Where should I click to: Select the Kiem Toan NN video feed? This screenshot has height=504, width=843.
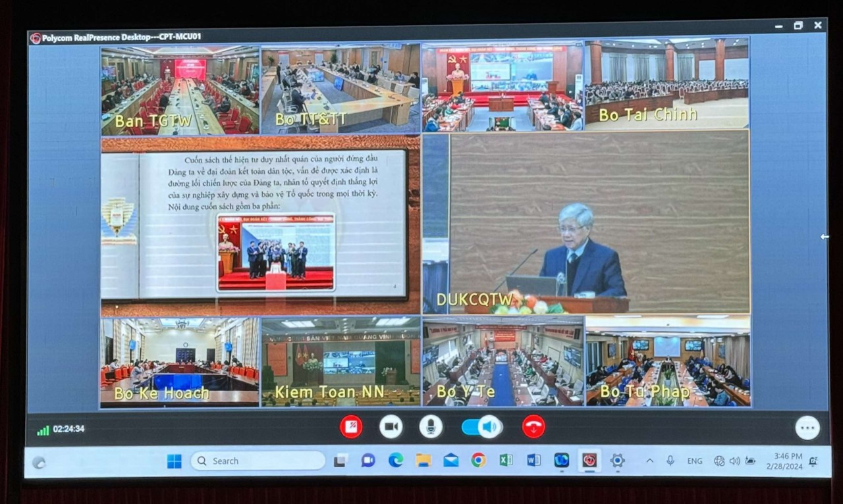[x=340, y=362]
